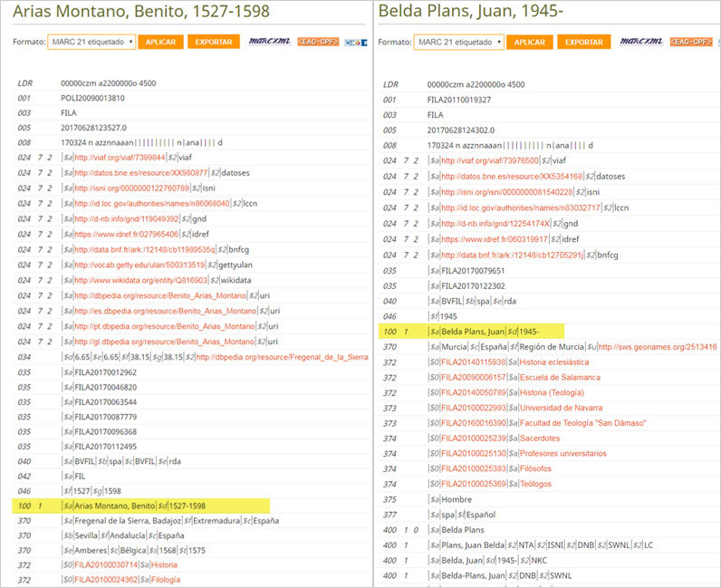The height and width of the screenshot is (588, 721).
Task: Open data.bnf.fr cb12705291j link
Action: coord(513,255)
